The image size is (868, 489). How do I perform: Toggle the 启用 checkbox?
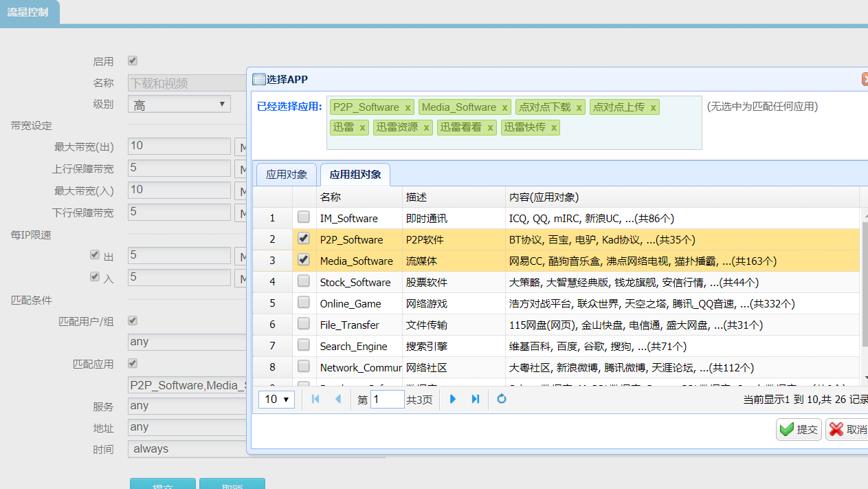(133, 61)
